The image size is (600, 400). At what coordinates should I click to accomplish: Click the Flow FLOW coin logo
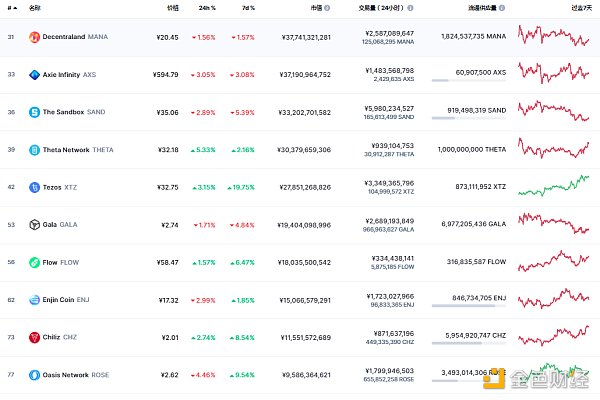(34, 263)
